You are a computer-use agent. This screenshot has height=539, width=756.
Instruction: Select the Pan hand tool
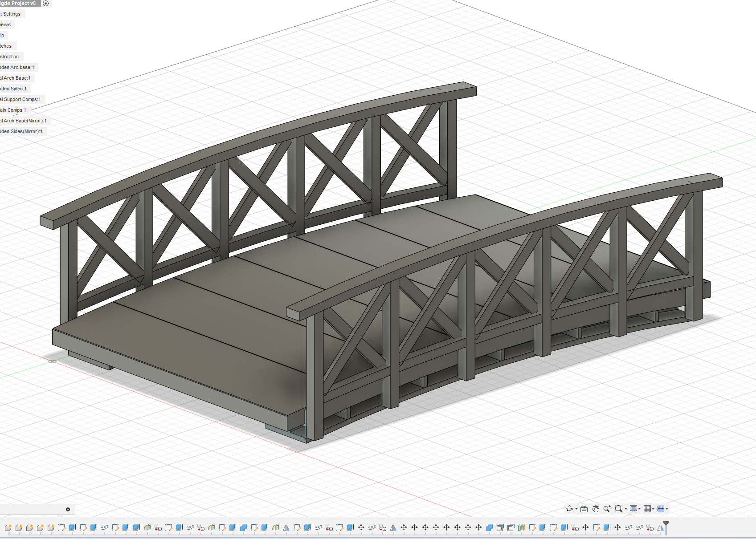point(596,509)
